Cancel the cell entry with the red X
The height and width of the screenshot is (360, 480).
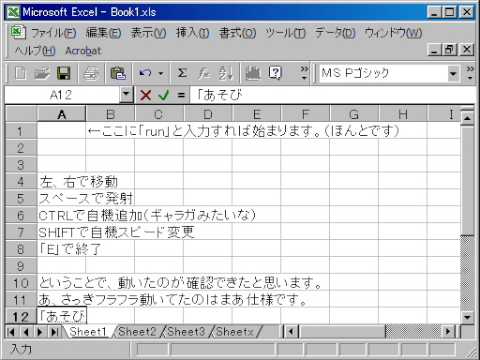[x=146, y=95]
